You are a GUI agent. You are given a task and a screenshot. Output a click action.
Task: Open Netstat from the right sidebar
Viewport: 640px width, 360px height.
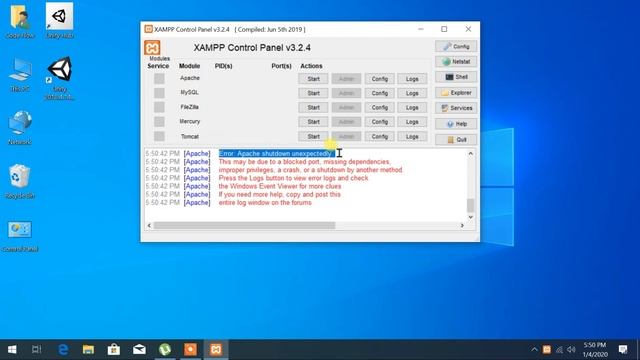456,62
